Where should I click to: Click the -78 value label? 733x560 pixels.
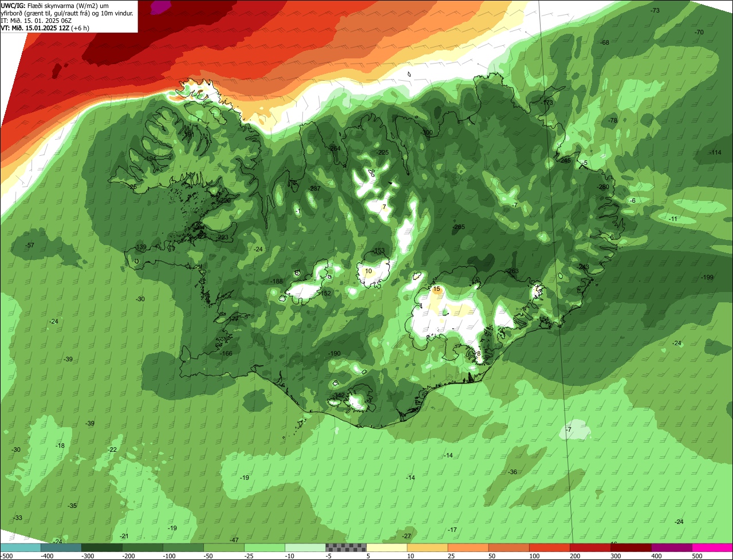612,120
